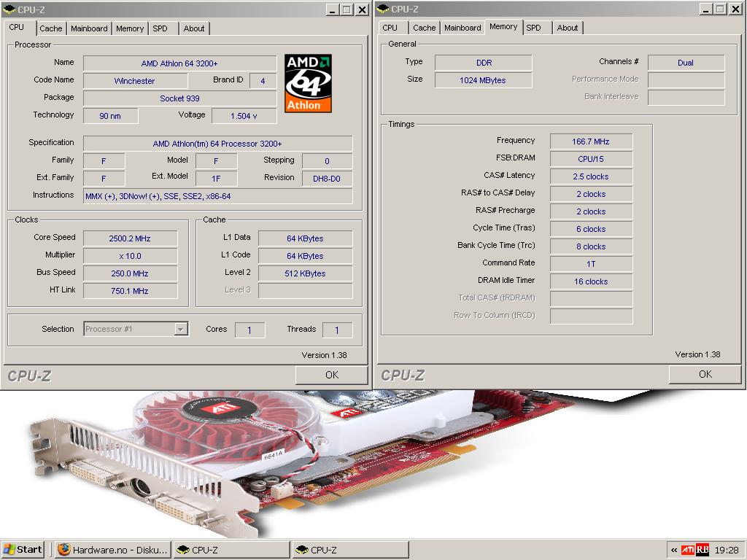Click the 1024 MBytes memory size value
This screenshot has width=747, height=560.
tap(484, 80)
